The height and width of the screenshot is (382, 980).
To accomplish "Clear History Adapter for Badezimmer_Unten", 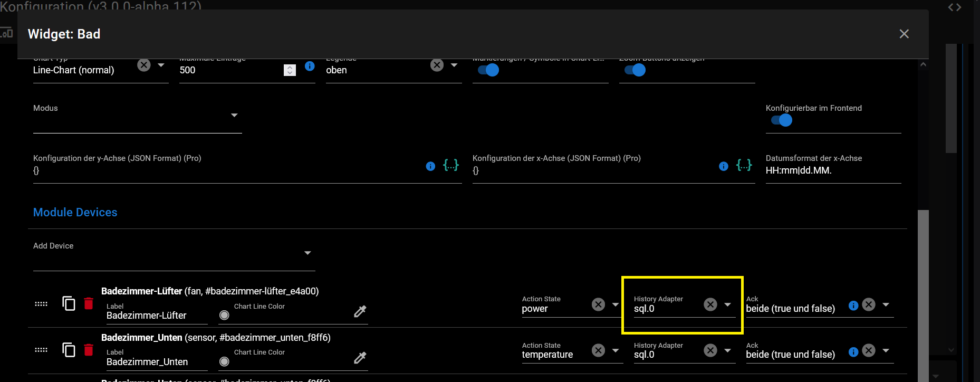I will [x=710, y=350].
